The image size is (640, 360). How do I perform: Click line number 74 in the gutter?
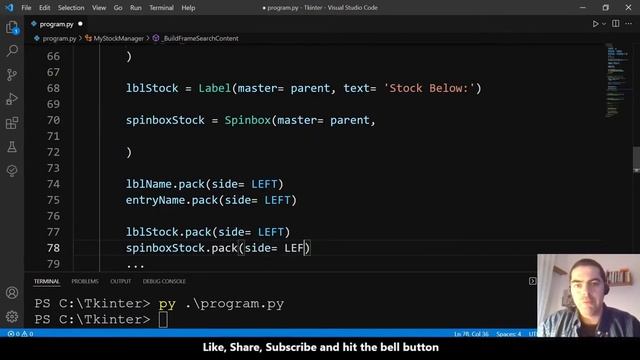pos(53,184)
